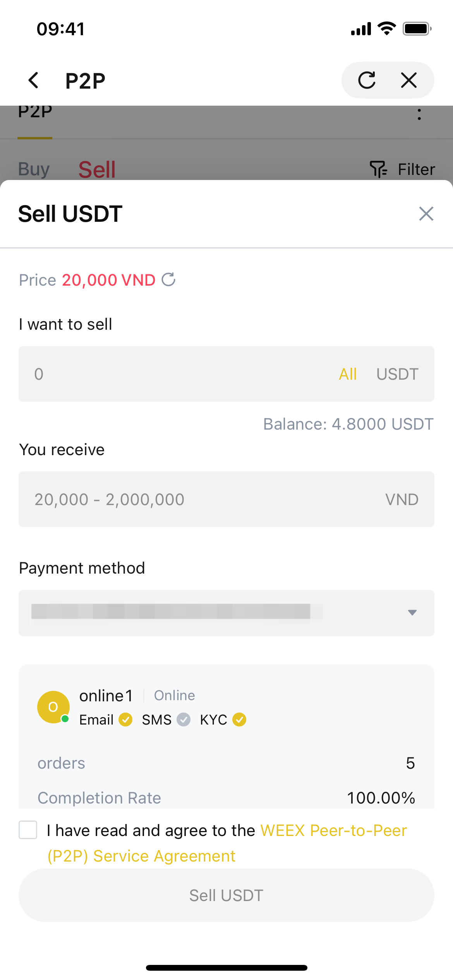Image resolution: width=453 pixels, height=980 pixels.
Task: Check the P2P Service Agreement checkbox
Action: (x=28, y=830)
